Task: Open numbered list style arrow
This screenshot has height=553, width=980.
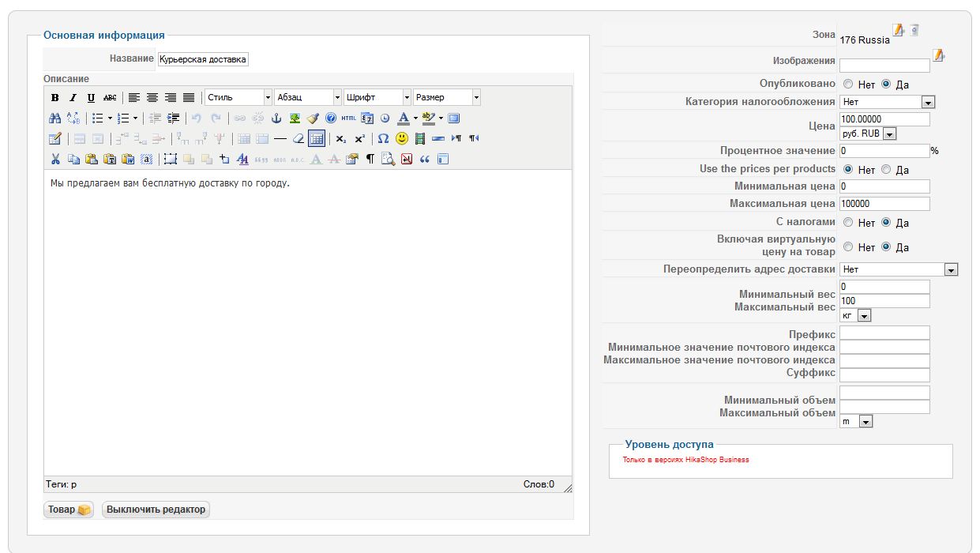Action: [x=135, y=118]
